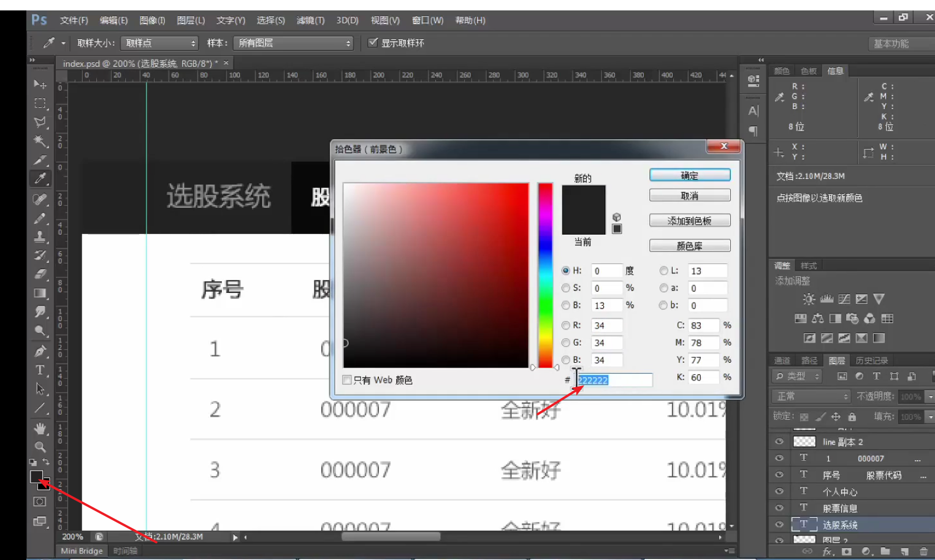Lock all with padlock icon
Image resolution: width=935 pixels, height=560 pixels.
pos(852,417)
